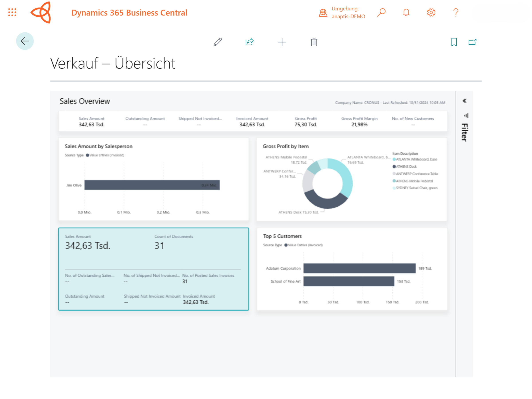532x399 pixels.
Task: Click the Outstanding Amount KPI at top
Action: click(145, 121)
